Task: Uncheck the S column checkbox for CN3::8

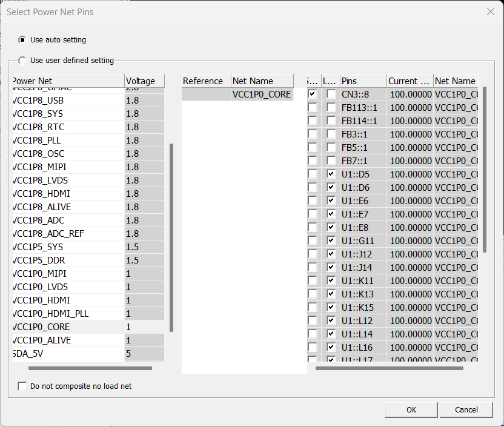Action: pyautogui.click(x=313, y=94)
